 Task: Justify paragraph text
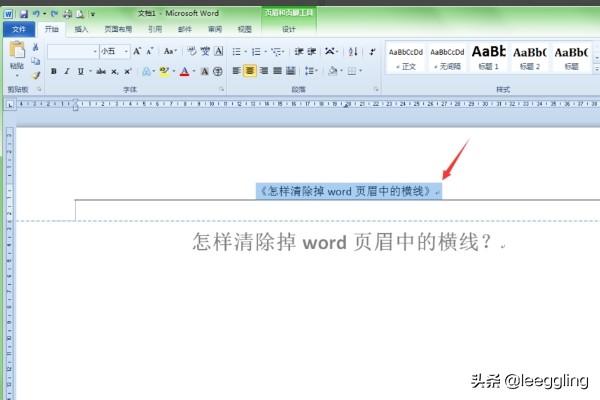[x=277, y=71]
